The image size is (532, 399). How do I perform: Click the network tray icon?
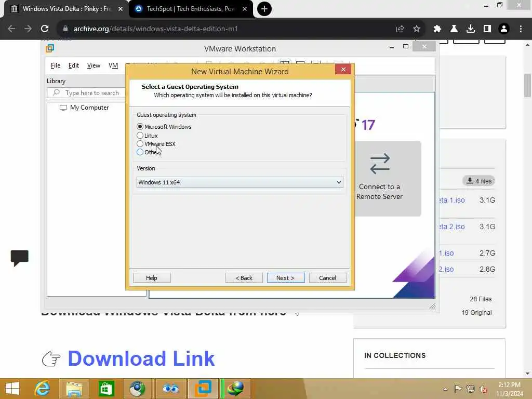point(470,389)
